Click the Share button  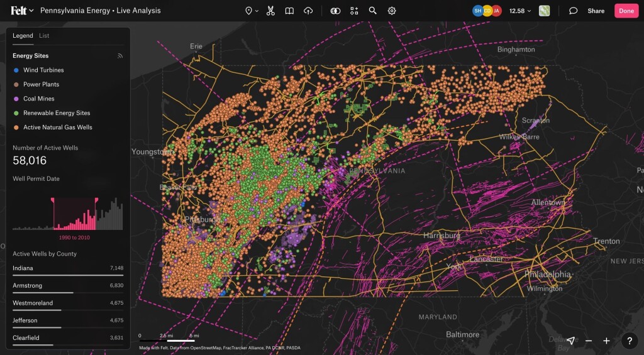(596, 11)
